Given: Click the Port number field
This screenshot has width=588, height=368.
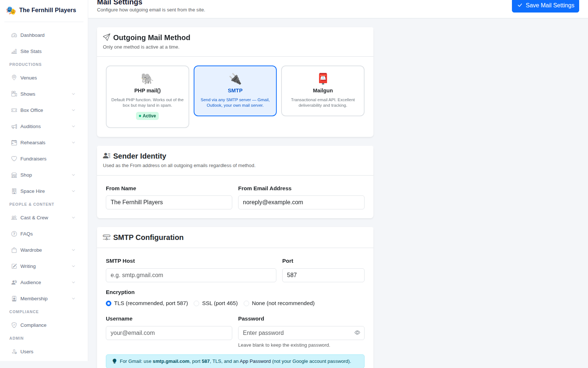Looking at the screenshot, I should [323, 275].
